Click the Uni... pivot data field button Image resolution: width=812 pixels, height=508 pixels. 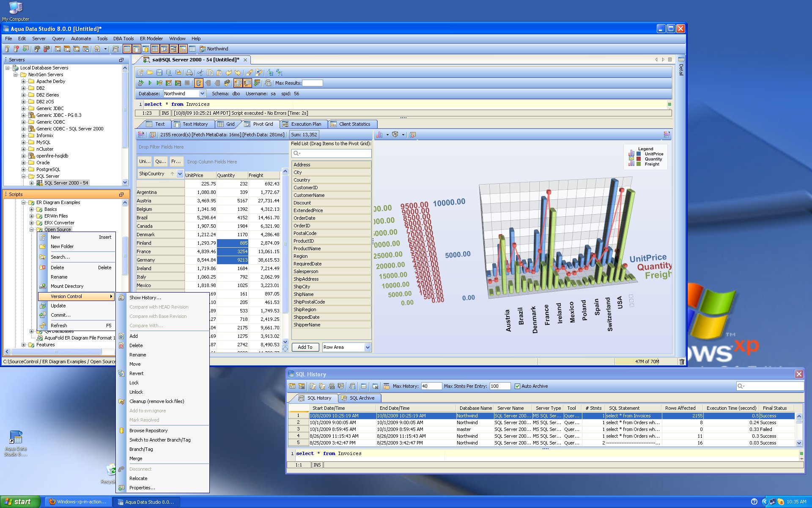pos(145,161)
